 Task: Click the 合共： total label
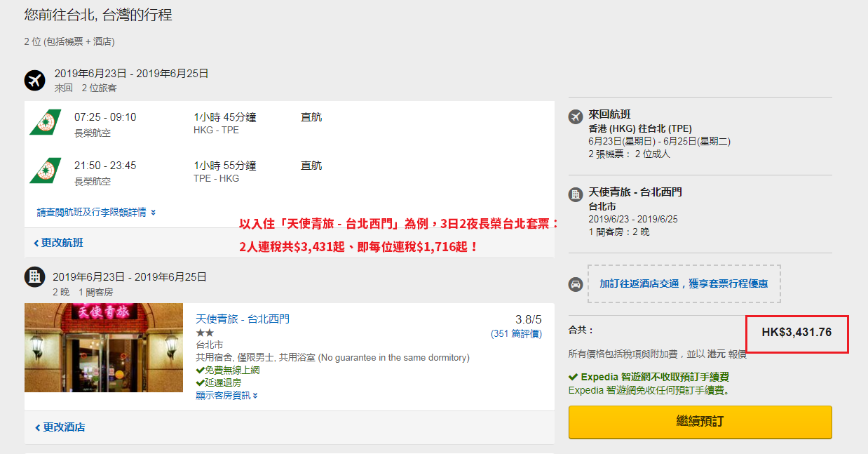click(x=581, y=330)
